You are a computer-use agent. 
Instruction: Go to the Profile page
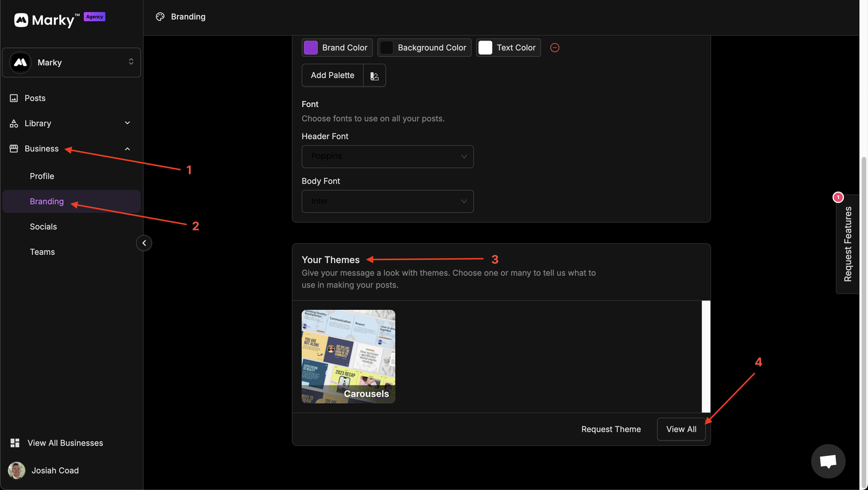point(42,176)
